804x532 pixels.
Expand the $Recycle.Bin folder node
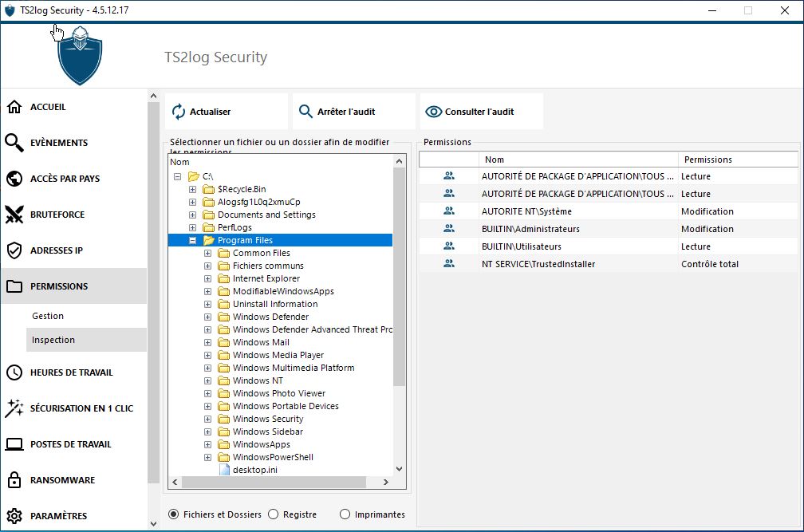pos(192,189)
